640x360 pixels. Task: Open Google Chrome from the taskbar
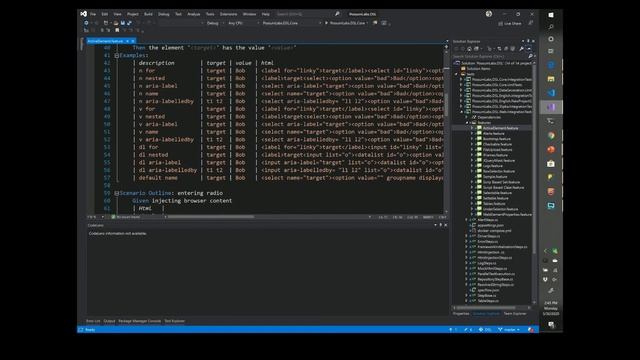[x=551, y=136]
